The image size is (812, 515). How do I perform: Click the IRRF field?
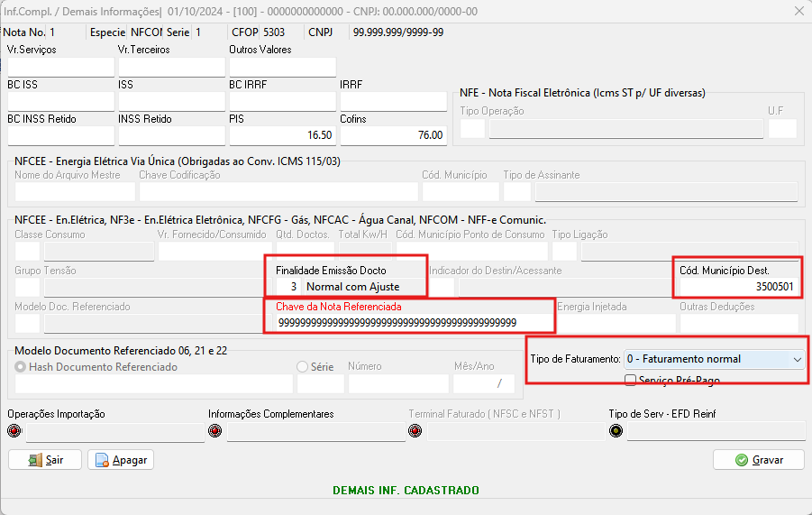point(394,101)
